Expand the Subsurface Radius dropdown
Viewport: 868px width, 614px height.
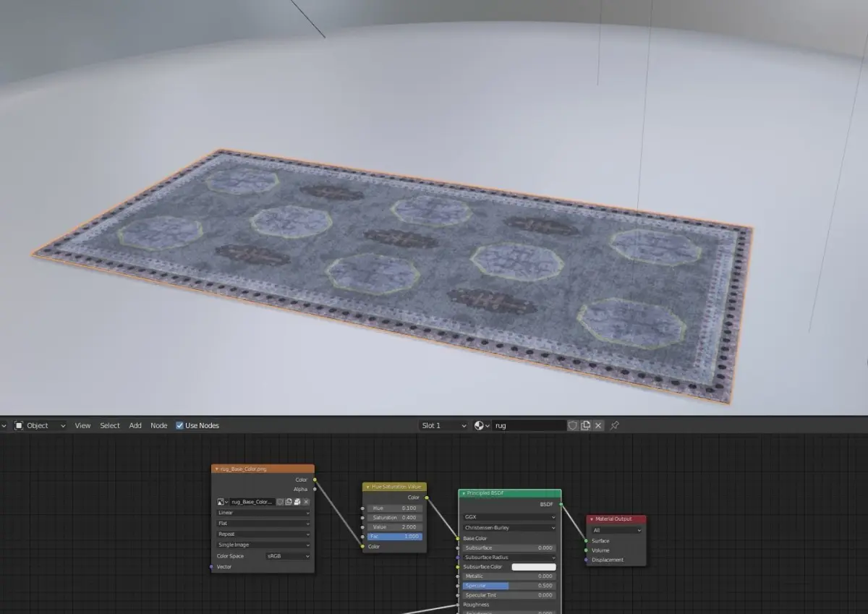click(x=510, y=558)
